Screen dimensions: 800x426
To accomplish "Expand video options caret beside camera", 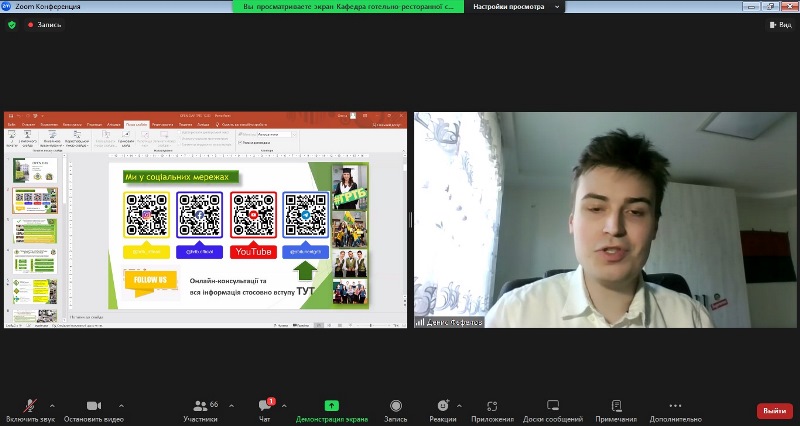I will click(121, 406).
